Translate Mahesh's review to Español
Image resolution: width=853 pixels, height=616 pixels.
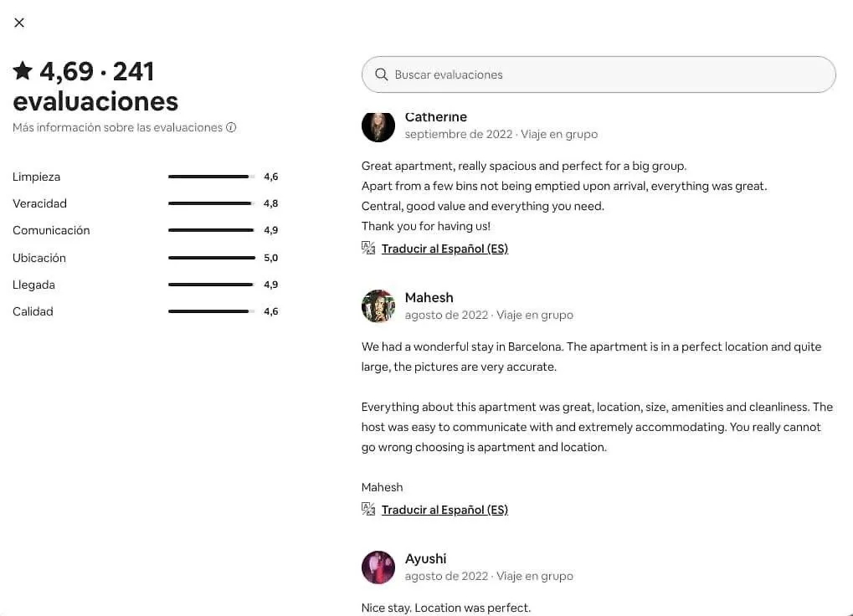tap(444, 510)
